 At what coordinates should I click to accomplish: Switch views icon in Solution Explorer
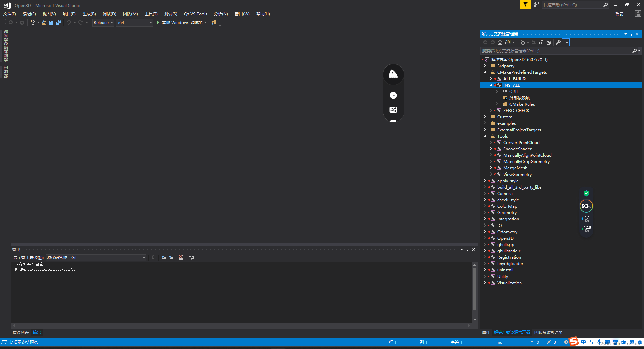[x=508, y=42]
